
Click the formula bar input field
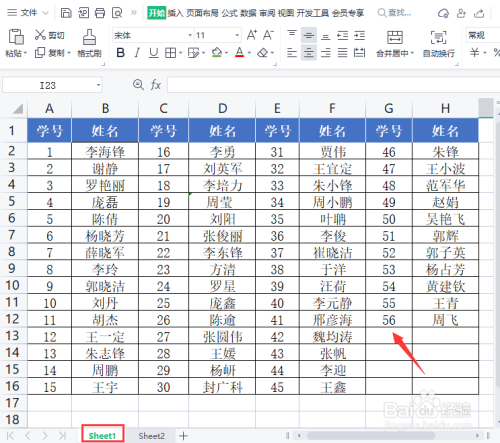tap(333, 85)
